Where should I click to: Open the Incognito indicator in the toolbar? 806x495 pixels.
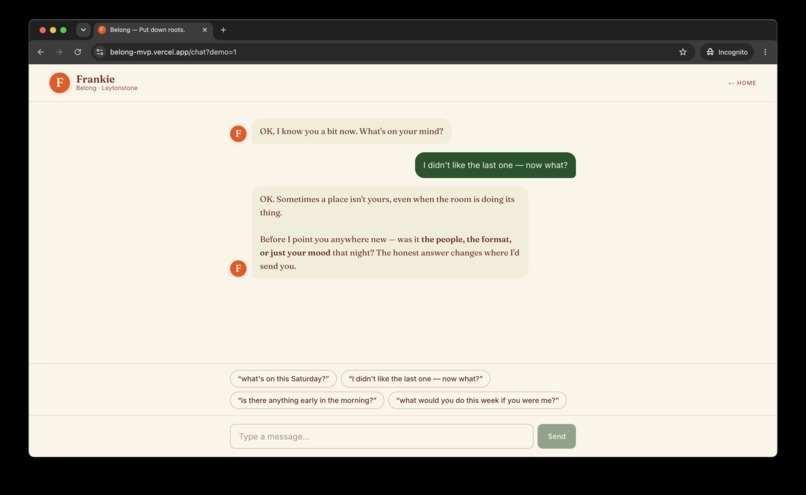[x=727, y=52]
